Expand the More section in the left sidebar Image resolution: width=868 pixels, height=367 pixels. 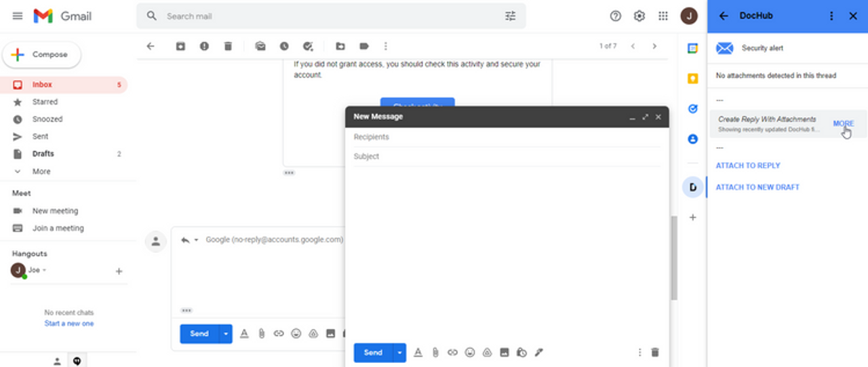tap(41, 172)
